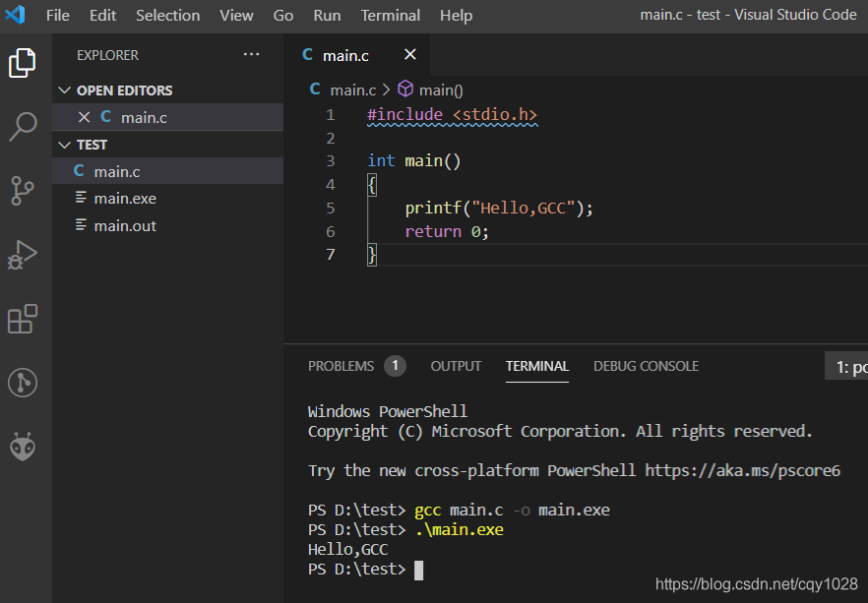This screenshot has width=868, height=603.
Task: Open the Explorer view in activity bar
Action: [x=22, y=63]
